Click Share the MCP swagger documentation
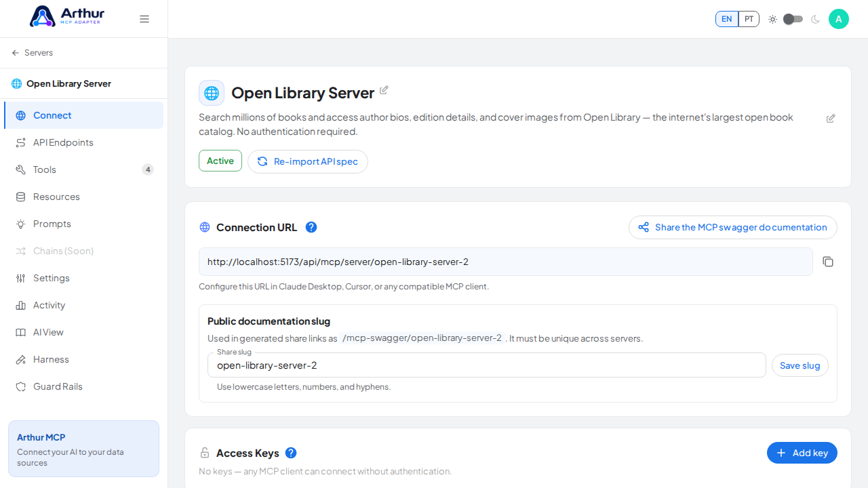 (x=733, y=227)
